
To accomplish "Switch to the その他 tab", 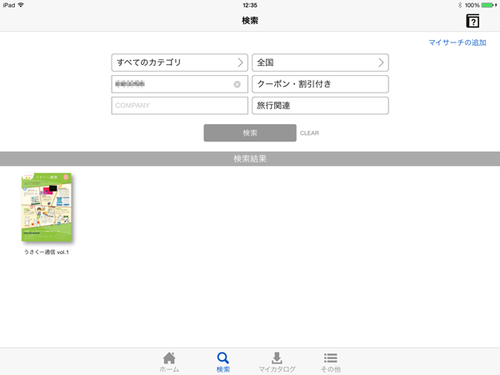I will tap(331, 362).
